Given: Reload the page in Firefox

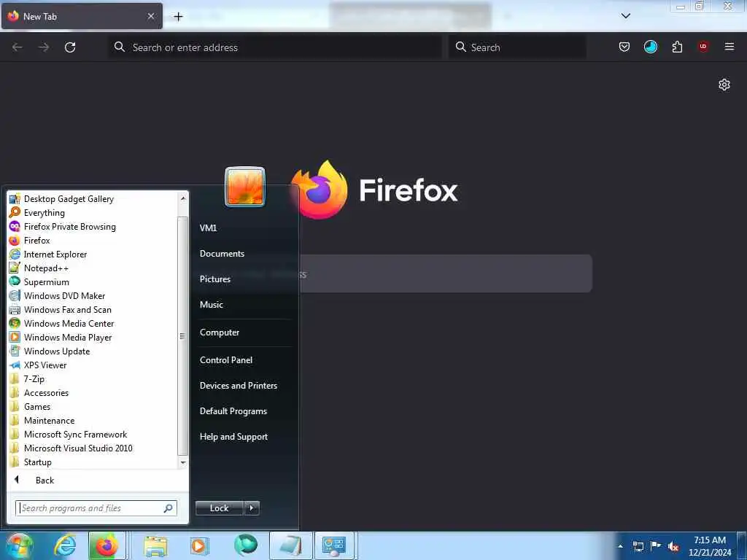Looking at the screenshot, I should tap(70, 47).
